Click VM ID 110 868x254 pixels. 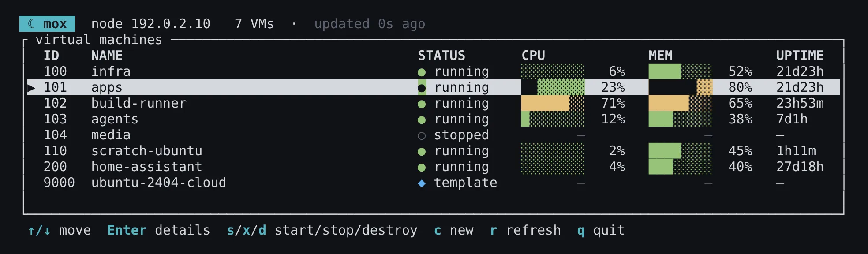[x=55, y=151]
